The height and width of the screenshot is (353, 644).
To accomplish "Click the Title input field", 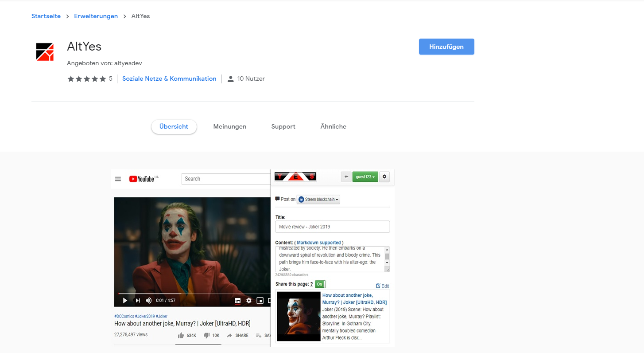I will 333,227.
